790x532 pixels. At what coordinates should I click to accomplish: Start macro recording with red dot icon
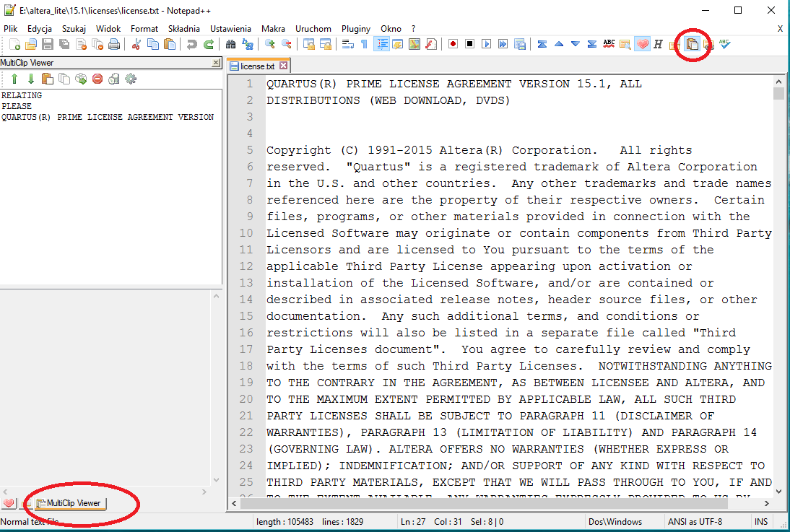(453, 44)
